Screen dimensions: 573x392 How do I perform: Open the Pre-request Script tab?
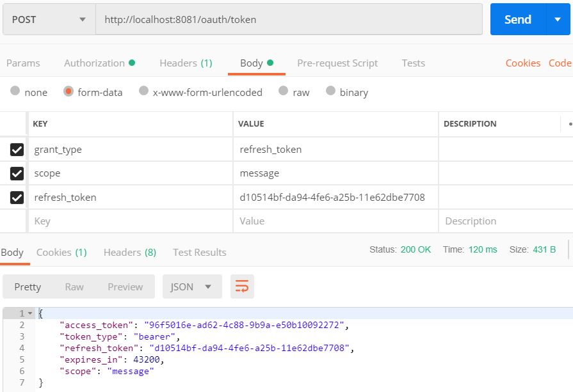coord(337,63)
